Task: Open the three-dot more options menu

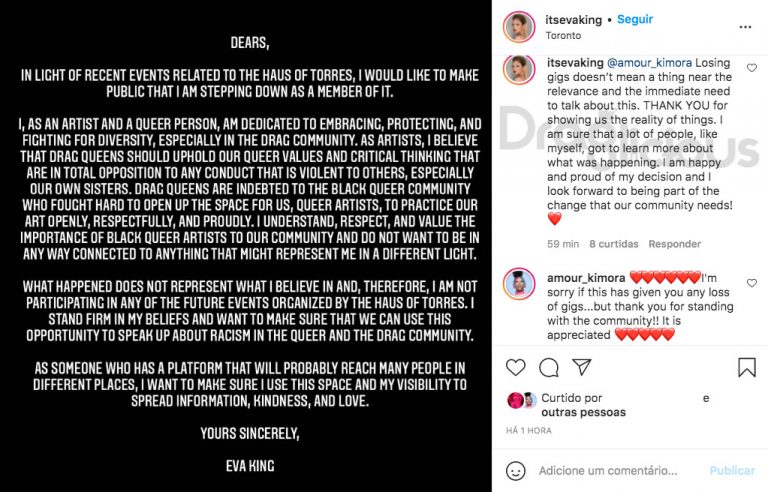Action: pos(745,27)
